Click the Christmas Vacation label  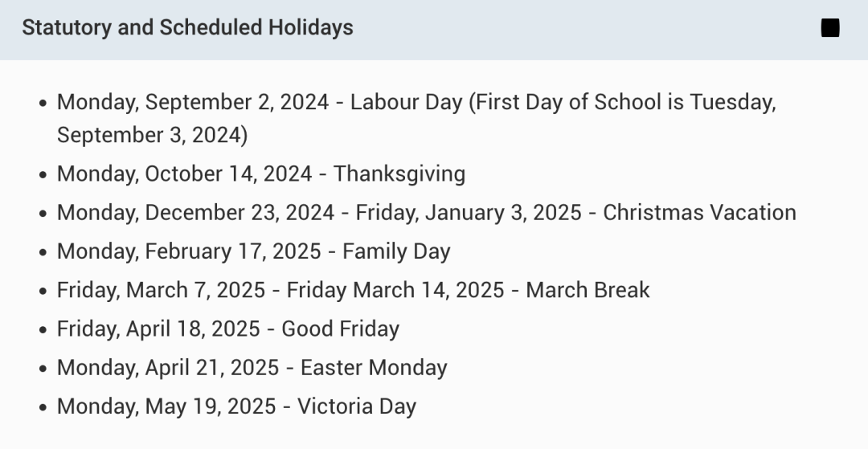(x=699, y=212)
